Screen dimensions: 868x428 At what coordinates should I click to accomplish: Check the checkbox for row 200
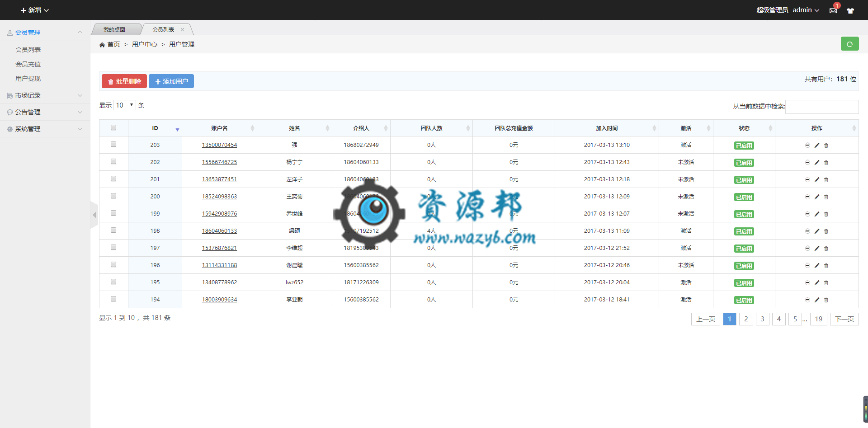(x=113, y=196)
